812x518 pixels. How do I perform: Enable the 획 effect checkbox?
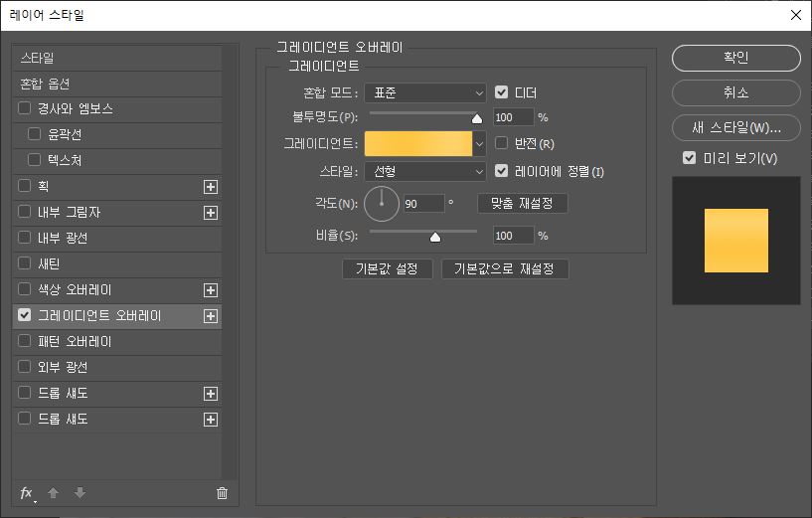click(x=24, y=186)
